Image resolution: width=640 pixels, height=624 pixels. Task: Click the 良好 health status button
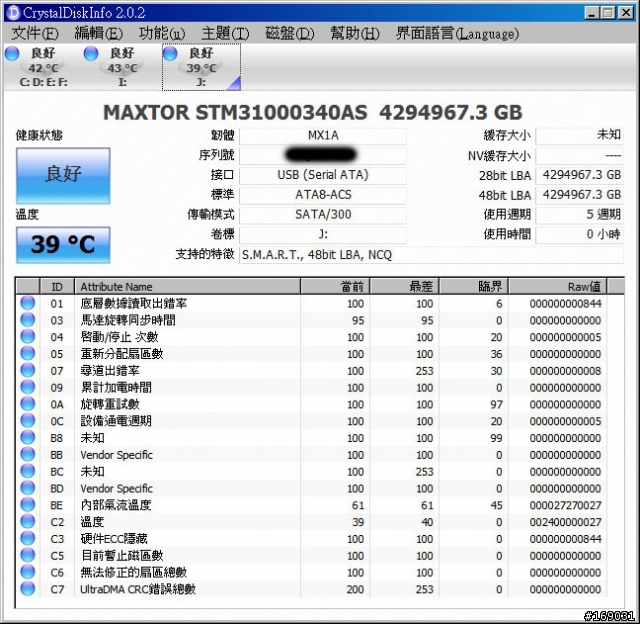click(x=63, y=175)
